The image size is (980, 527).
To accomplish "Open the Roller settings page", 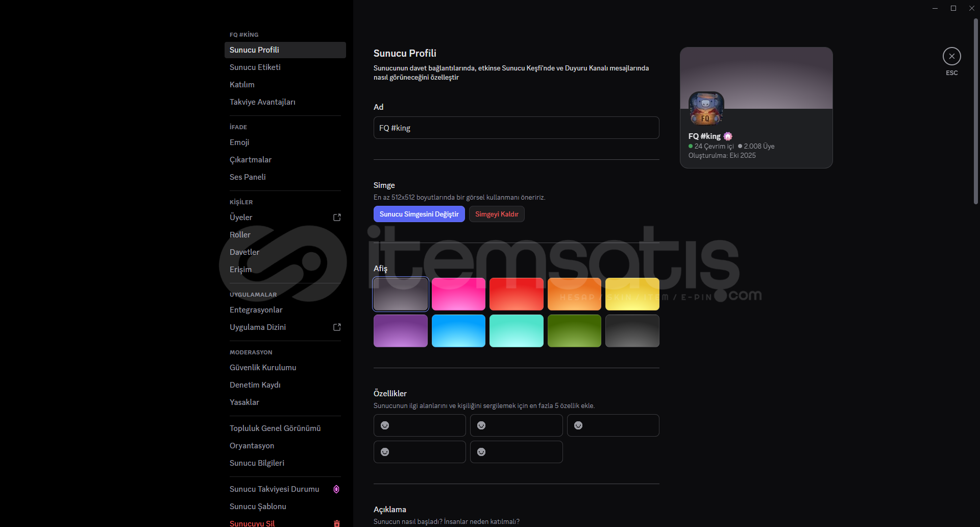I will click(240, 235).
